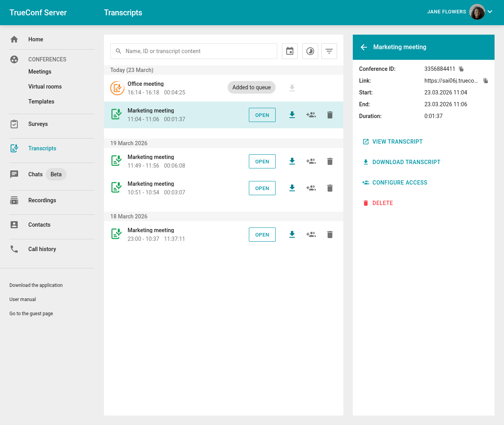This screenshot has width=504, height=425.
Task: Open the calendar date filter icon
Action: [290, 51]
